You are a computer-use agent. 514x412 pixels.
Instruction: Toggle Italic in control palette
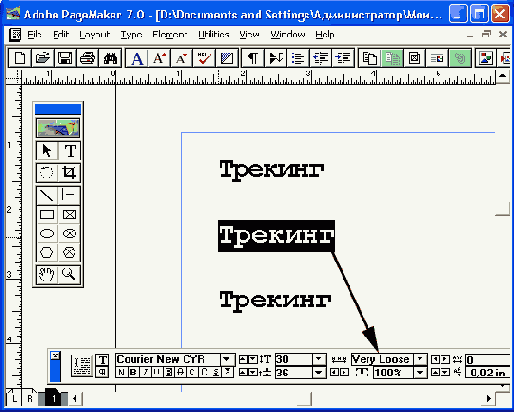pyautogui.click(x=145, y=372)
